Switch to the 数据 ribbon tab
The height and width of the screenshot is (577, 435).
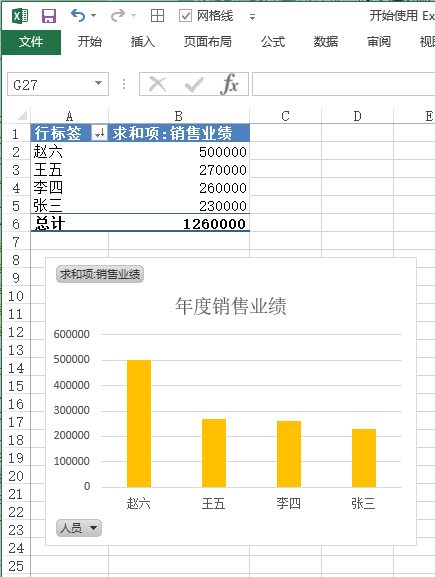326,42
